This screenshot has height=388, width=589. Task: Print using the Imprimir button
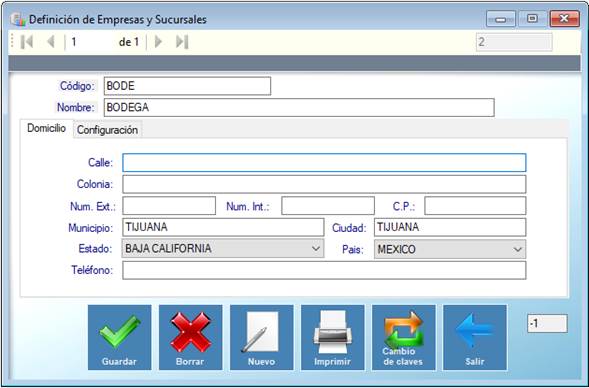(332, 337)
